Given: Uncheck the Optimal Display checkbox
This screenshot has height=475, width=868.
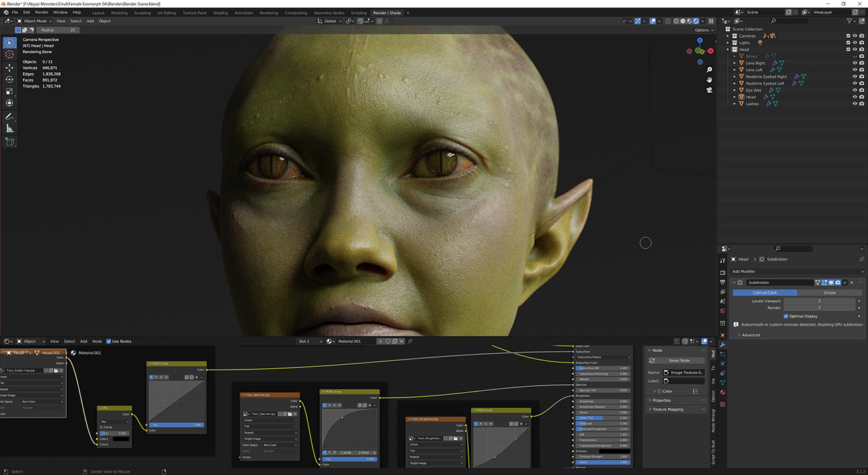Looking at the screenshot, I should point(786,316).
